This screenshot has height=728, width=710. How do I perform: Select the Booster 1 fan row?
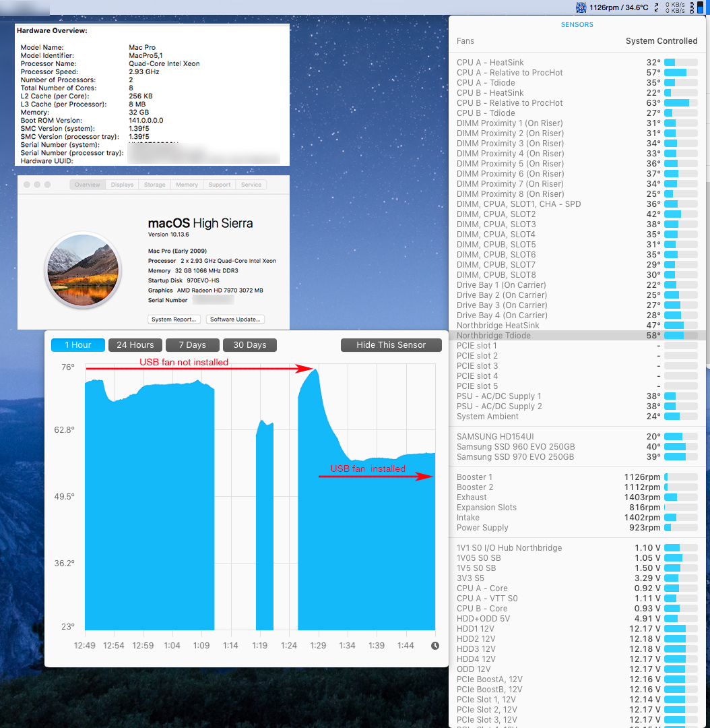tap(577, 477)
